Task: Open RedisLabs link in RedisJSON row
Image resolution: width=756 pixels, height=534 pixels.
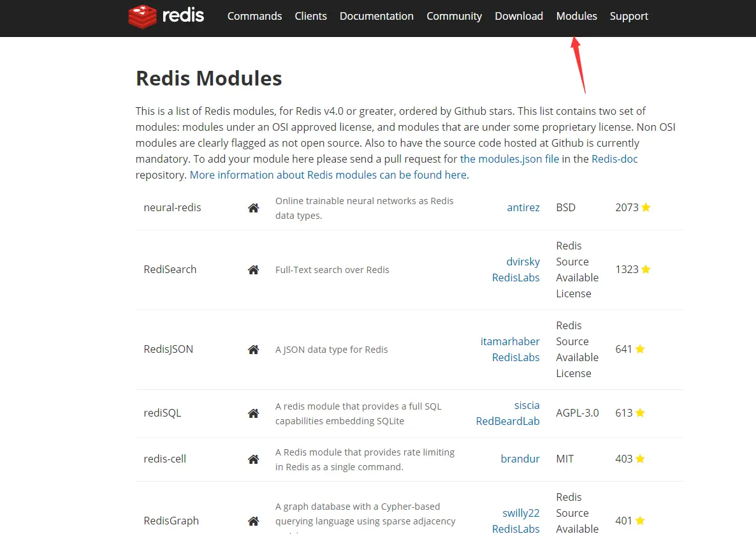Action: click(516, 357)
